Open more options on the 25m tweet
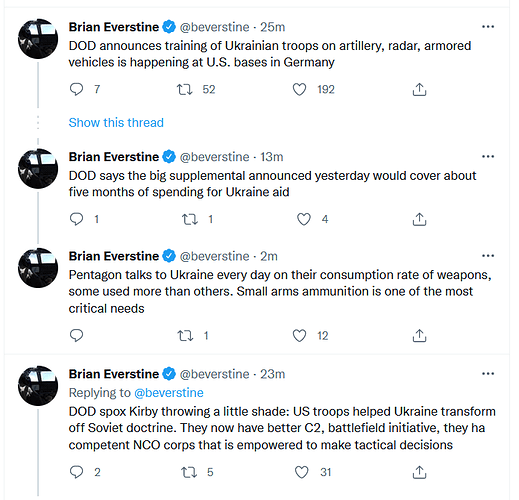This screenshot has height=500, width=519. (488, 27)
